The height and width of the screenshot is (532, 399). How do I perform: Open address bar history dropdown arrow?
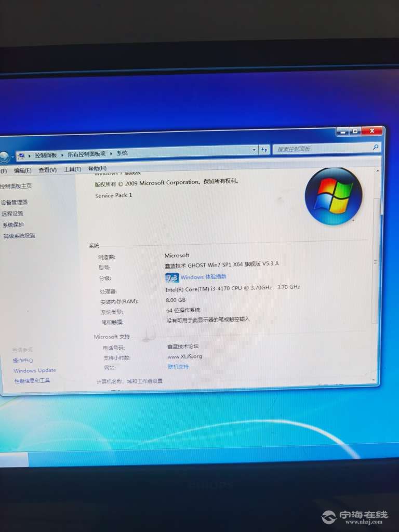[x=254, y=150]
